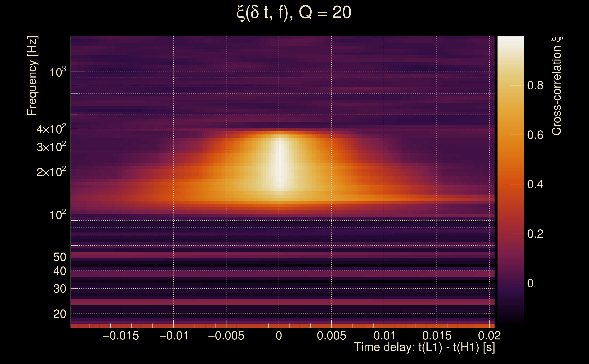Click the 0.2 colorbar tick label
Screen dimensions: 589x364
535,234
